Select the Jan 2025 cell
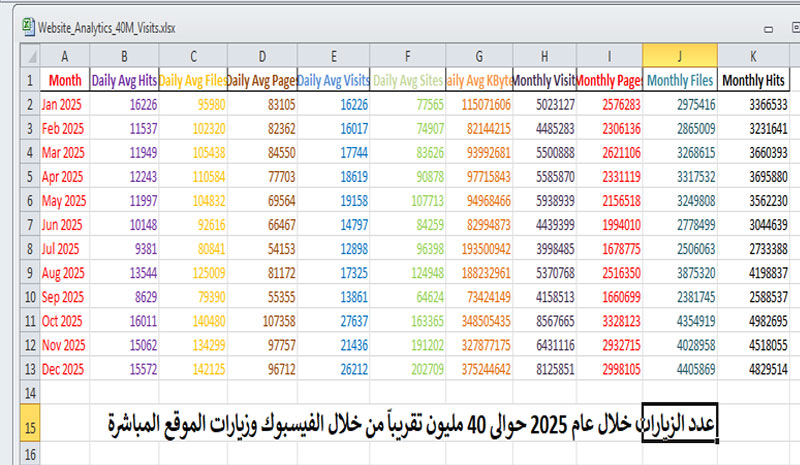 click(65, 103)
